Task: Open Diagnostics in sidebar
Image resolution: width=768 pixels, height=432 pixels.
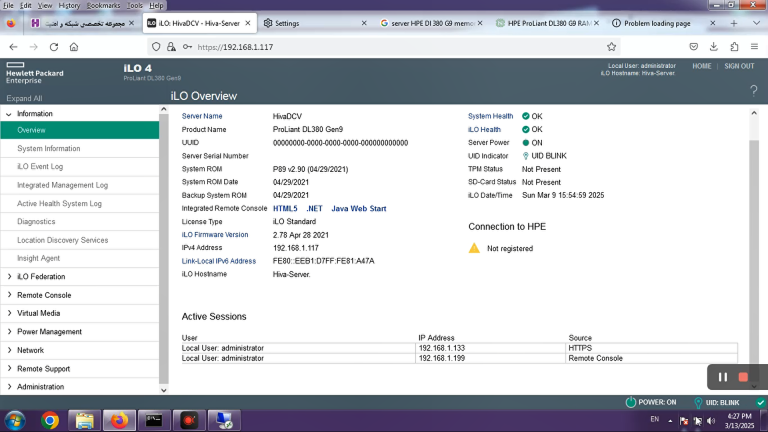Action: (36, 221)
